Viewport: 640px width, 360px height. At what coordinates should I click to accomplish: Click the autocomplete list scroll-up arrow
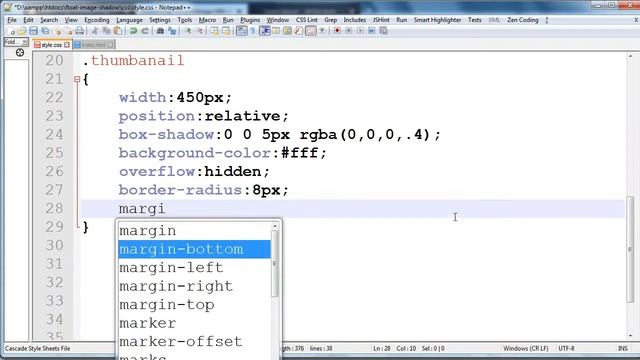click(275, 226)
